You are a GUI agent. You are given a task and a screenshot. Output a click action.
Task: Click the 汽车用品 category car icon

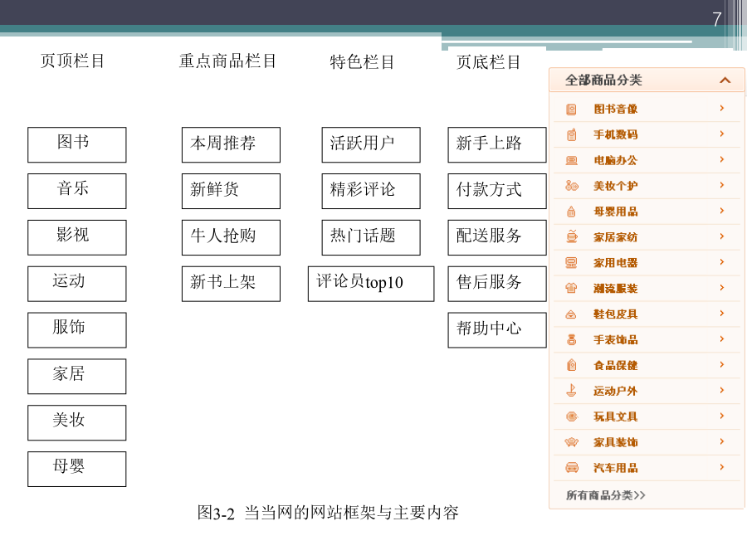pyautogui.click(x=571, y=468)
